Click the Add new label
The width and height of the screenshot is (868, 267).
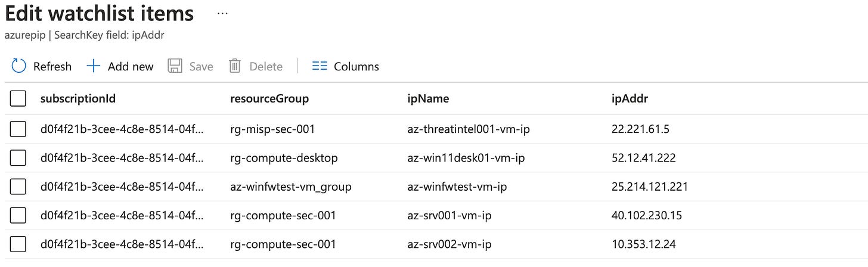coord(131,66)
